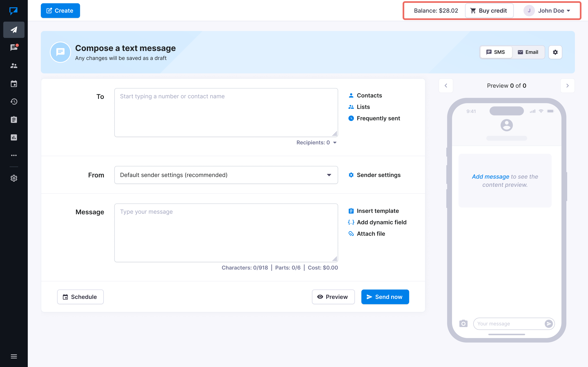Expand the Recipients count dropdown
This screenshot has width=588, height=367.
pyautogui.click(x=316, y=143)
